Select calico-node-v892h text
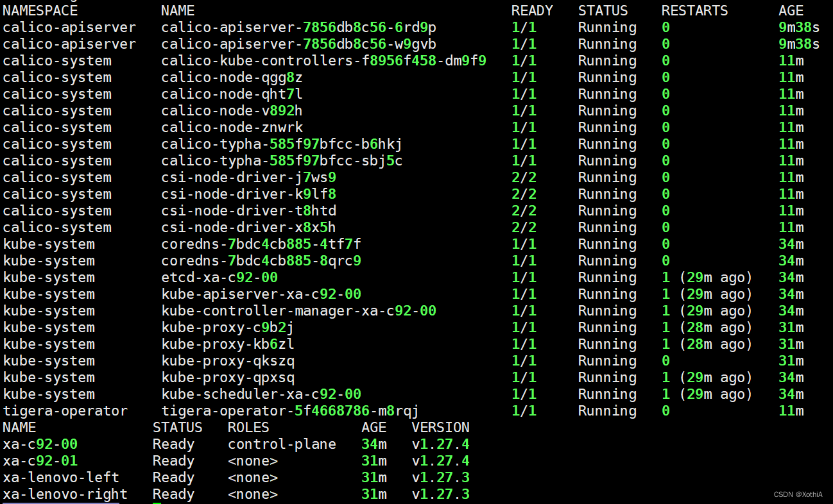The width and height of the screenshot is (833, 504). [232, 111]
